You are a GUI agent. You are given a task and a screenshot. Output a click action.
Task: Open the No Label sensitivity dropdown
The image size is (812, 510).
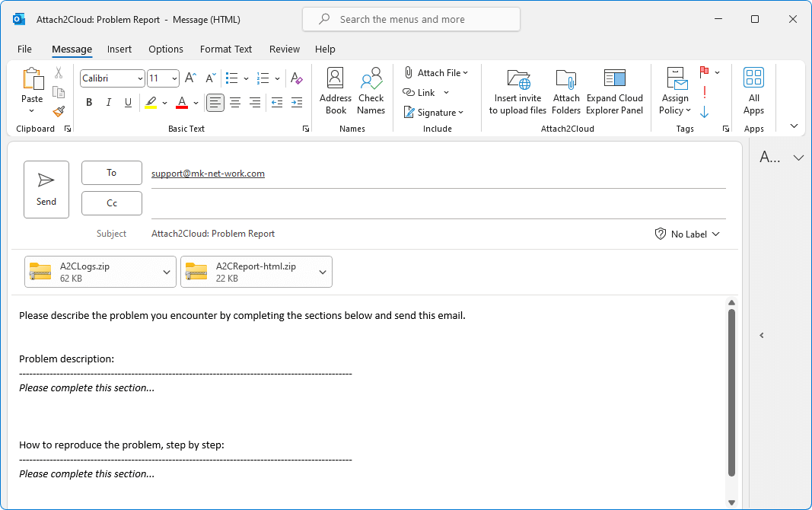click(x=687, y=234)
